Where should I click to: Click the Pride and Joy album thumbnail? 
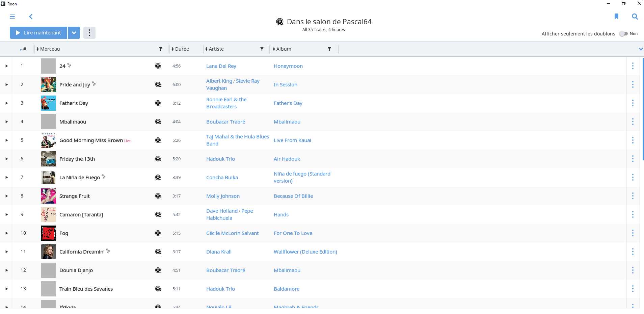(x=48, y=84)
